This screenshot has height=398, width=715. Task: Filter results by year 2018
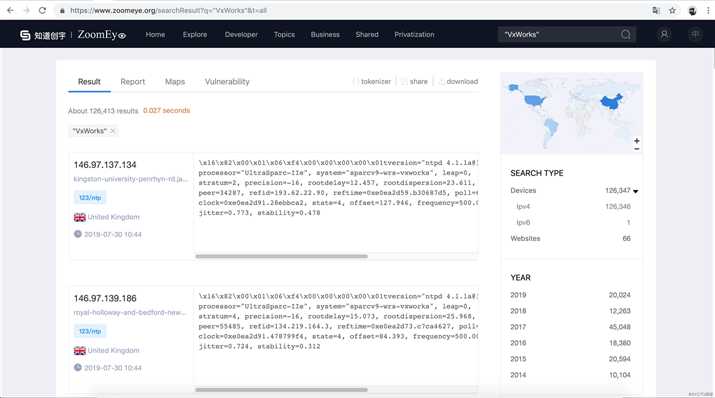pyautogui.click(x=518, y=311)
